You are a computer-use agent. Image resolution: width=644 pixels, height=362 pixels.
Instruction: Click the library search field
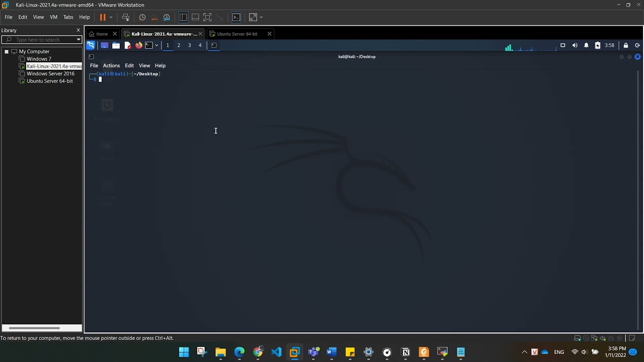(x=41, y=40)
